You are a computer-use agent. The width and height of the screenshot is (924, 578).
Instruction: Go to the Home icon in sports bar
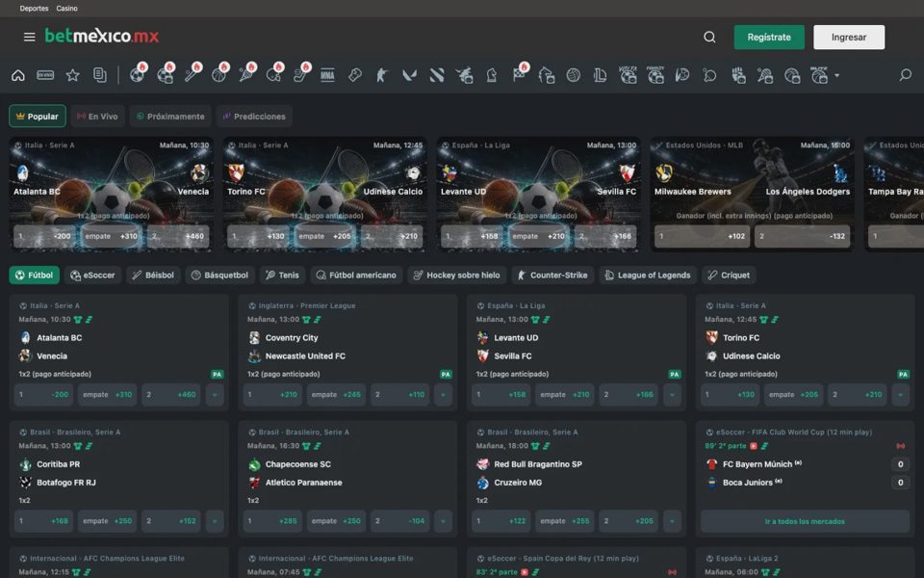[x=18, y=75]
